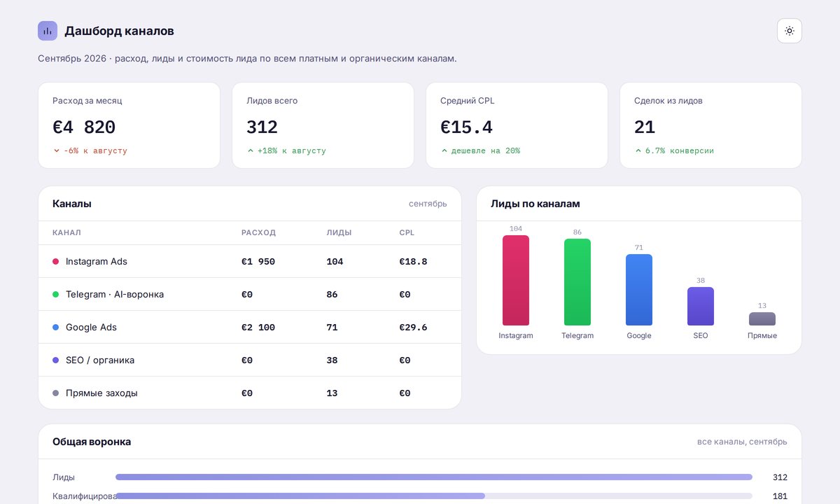Select the gray Прямые bar in the chart

point(762,318)
